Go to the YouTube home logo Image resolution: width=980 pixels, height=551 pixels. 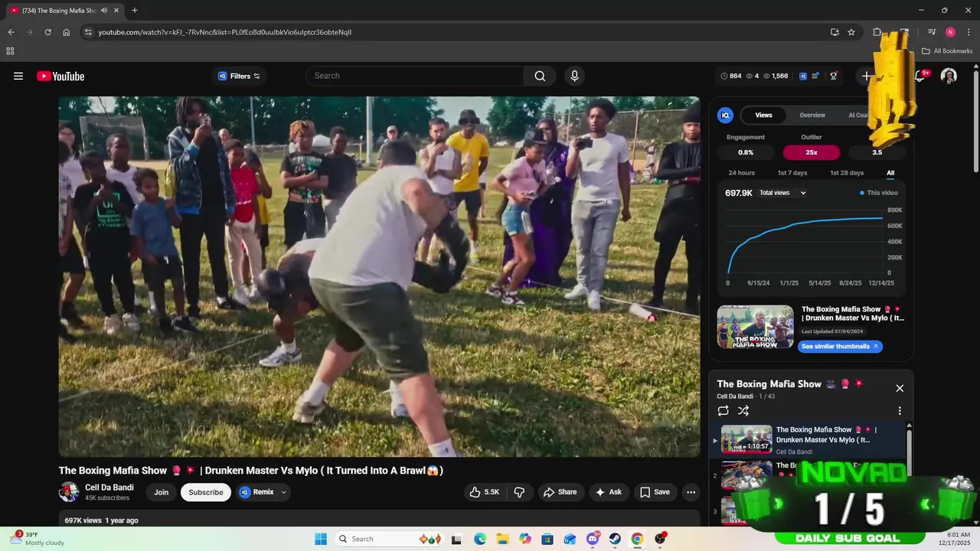click(x=60, y=76)
